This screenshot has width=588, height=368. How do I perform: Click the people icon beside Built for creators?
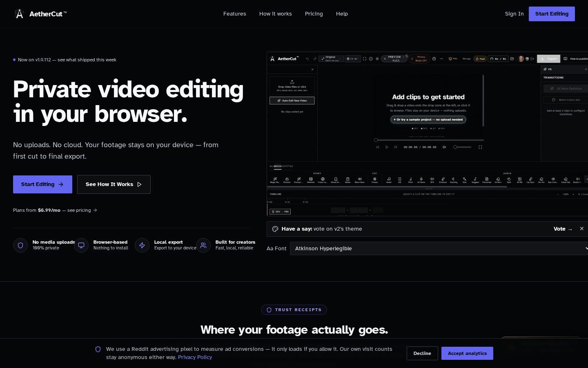203,245
